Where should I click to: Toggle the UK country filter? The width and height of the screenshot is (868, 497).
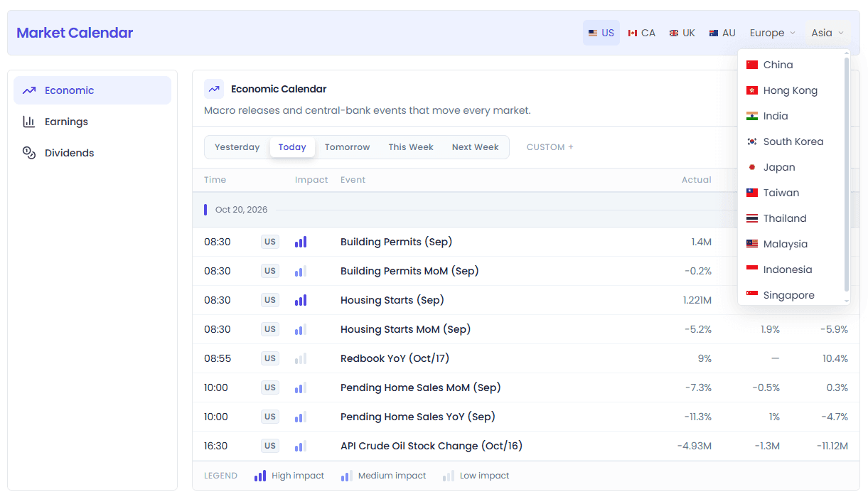(x=682, y=33)
